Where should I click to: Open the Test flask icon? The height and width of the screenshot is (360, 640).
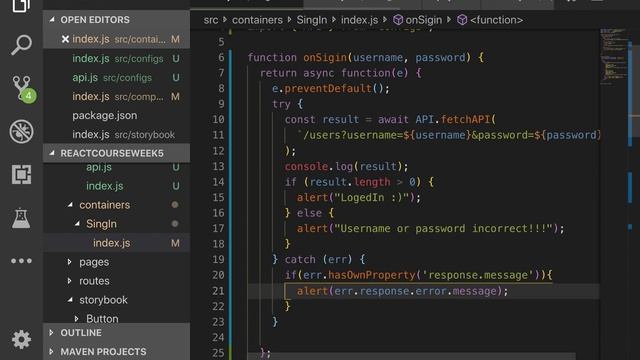click(21, 218)
